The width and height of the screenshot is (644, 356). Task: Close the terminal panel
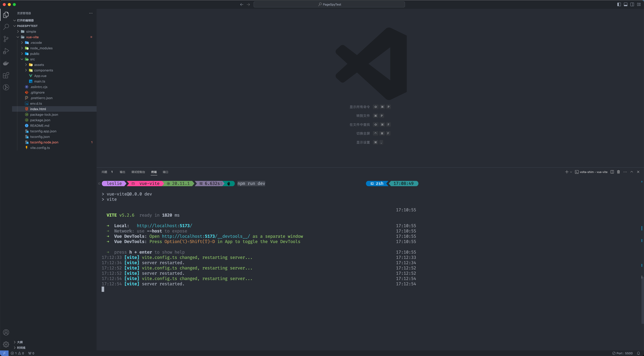(638, 172)
